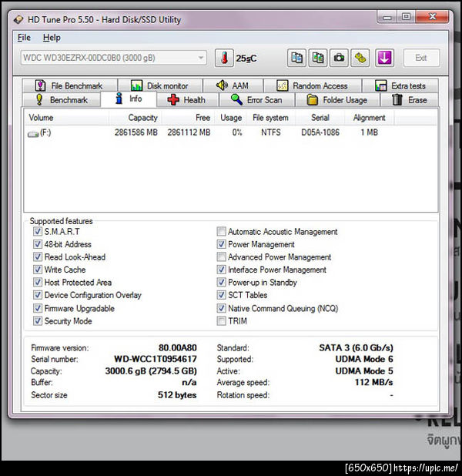The image size is (462, 476).
Task: Toggle the Automatic Acoustic Management checkbox
Action: pos(221,232)
